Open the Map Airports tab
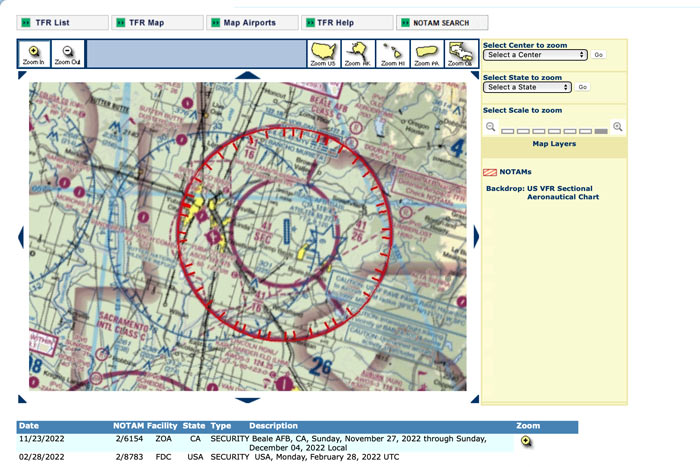 pos(252,22)
